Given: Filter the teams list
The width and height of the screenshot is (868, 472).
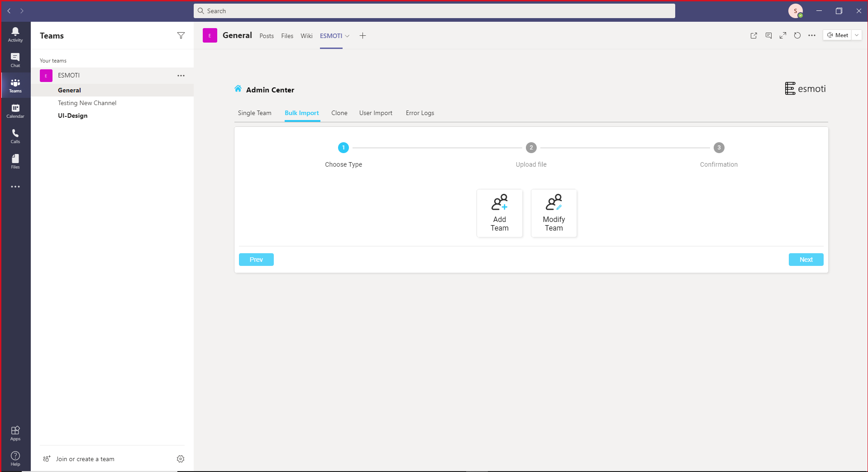Looking at the screenshot, I should (181, 35).
